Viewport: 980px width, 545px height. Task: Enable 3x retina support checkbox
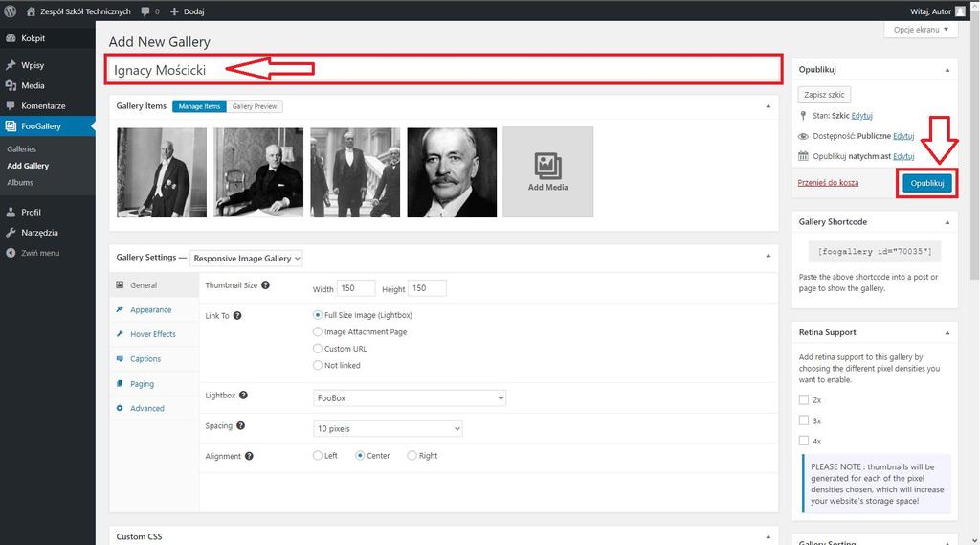click(x=804, y=420)
